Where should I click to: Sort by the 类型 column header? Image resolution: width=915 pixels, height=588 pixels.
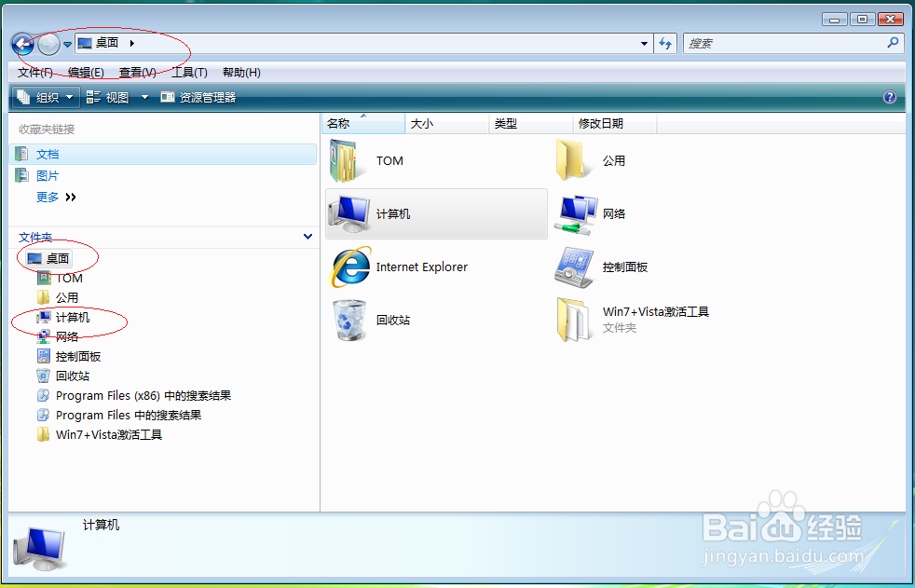click(531, 124)
